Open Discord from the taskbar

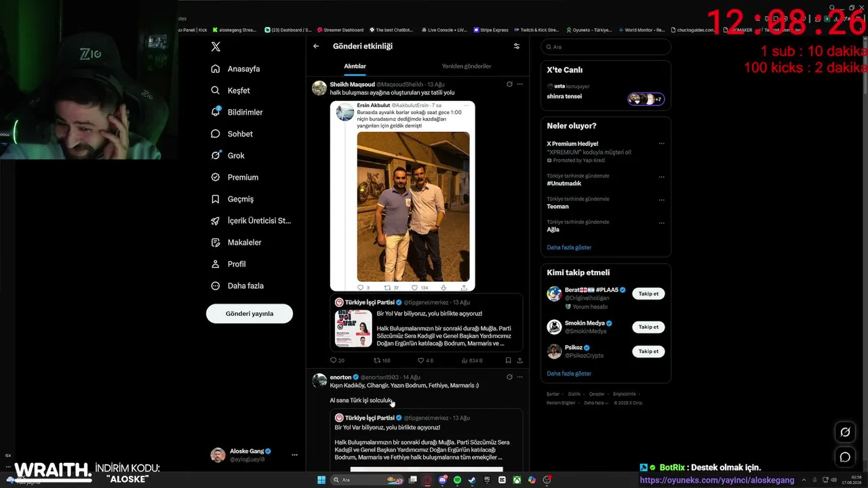(x=442, y=480)
